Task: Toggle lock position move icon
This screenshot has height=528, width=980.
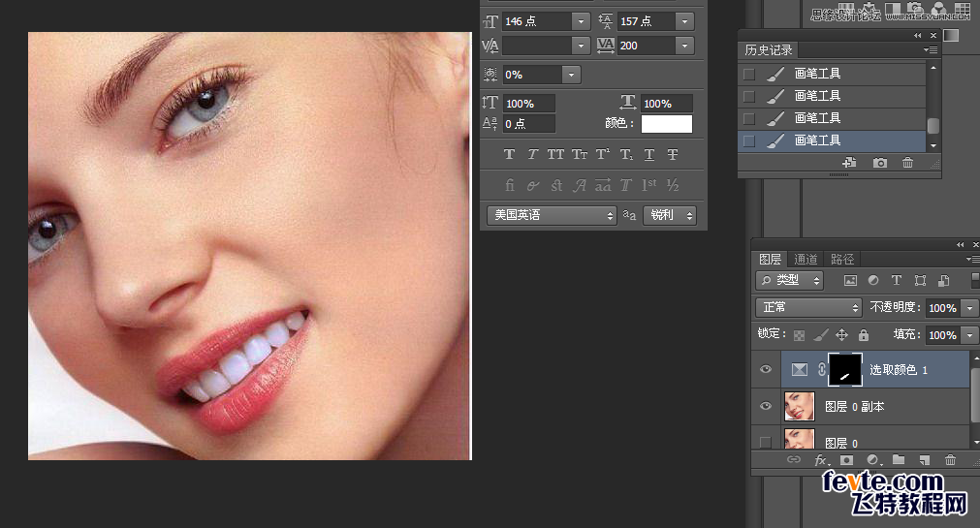Action: click(x=842, y=335)
